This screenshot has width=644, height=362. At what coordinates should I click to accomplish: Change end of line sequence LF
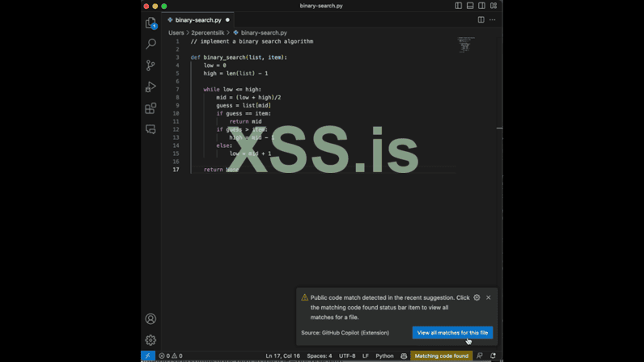[x=366, y=356]
